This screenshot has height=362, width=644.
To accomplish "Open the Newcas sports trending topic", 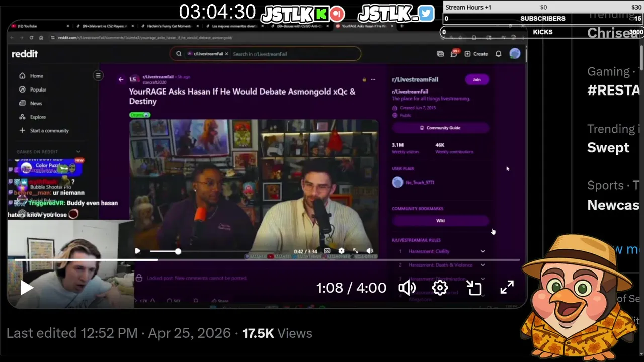I will [x=614, y=205].
